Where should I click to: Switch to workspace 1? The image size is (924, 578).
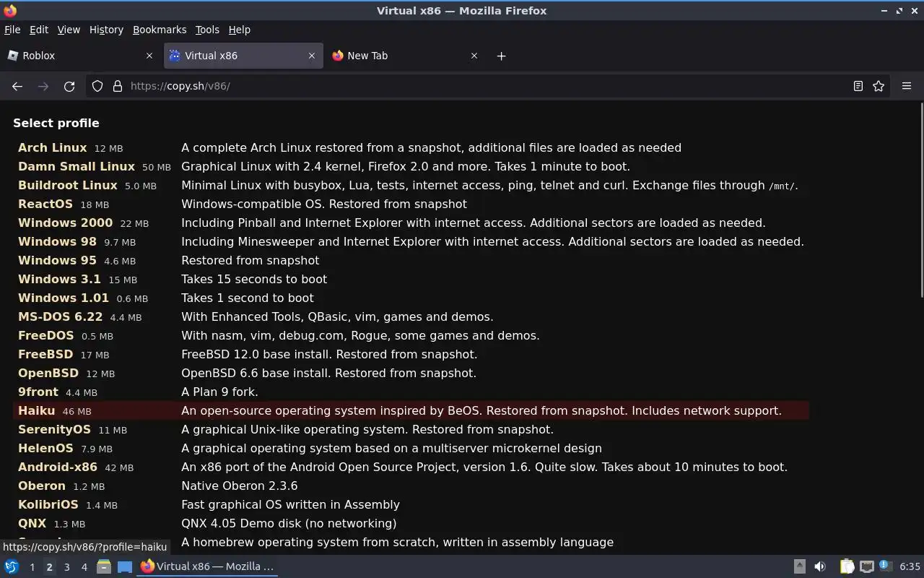click(32, 567)
